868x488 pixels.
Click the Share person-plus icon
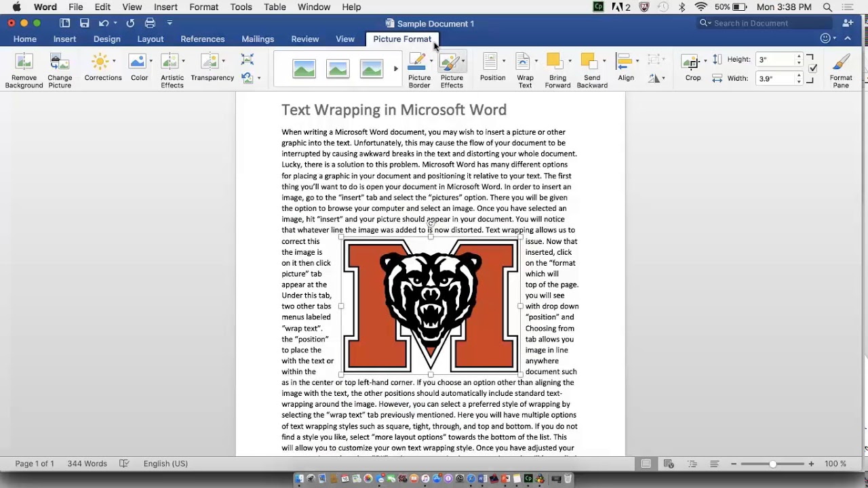(x=848, y=23)
